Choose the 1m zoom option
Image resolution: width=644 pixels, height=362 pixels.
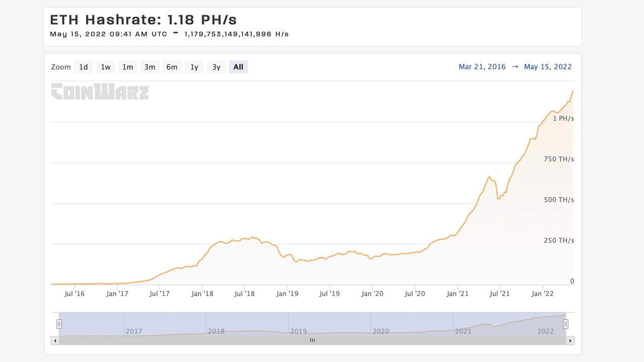click(x=128, y=67)
